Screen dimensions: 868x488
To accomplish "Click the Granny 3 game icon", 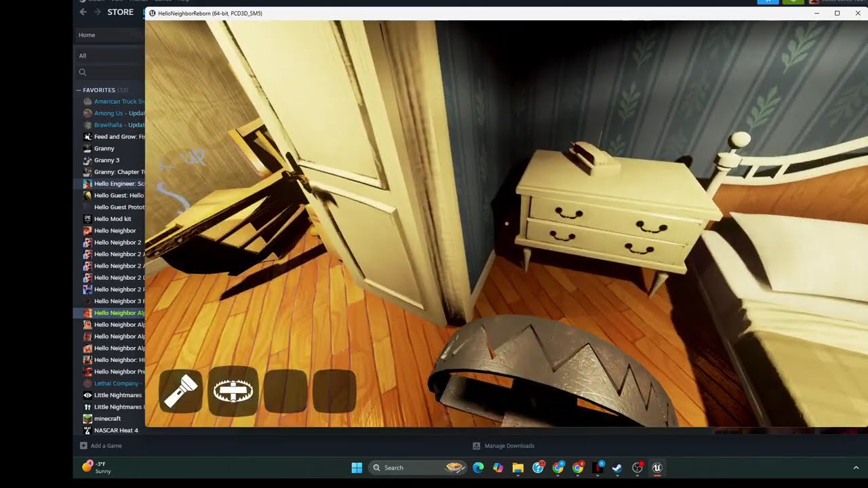I will pyautogui.click(x=87, y=160).
